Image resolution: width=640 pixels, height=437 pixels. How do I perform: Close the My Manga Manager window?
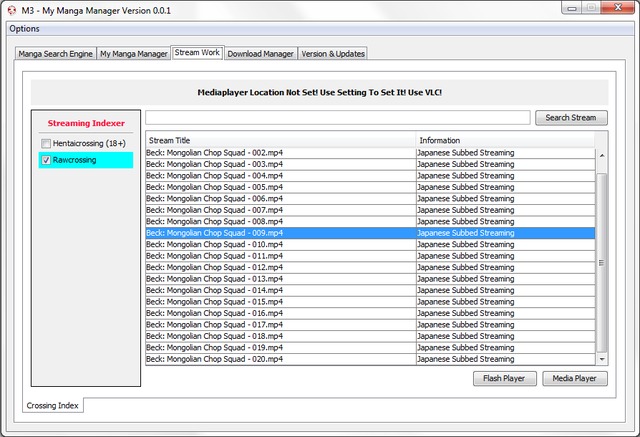click(618, 8)
